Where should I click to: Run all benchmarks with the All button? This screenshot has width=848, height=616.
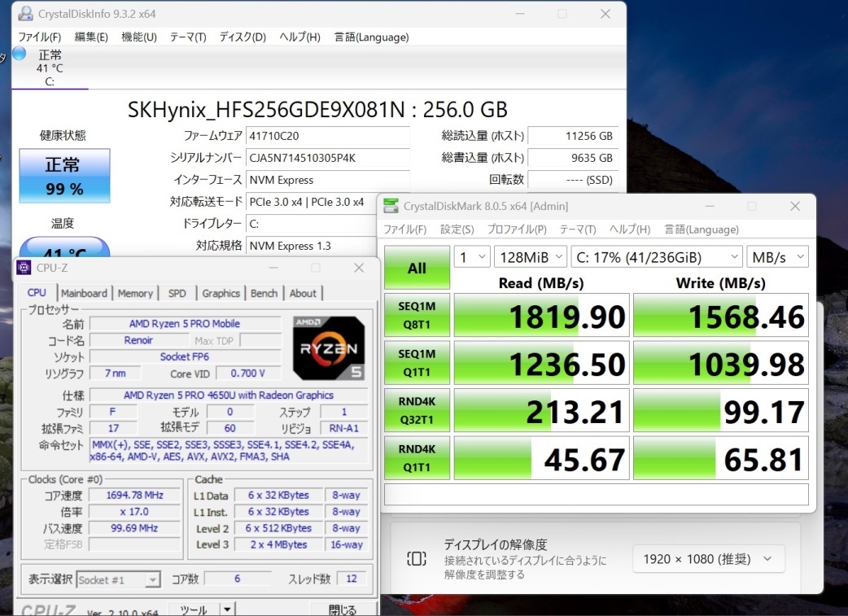(417, 268)
